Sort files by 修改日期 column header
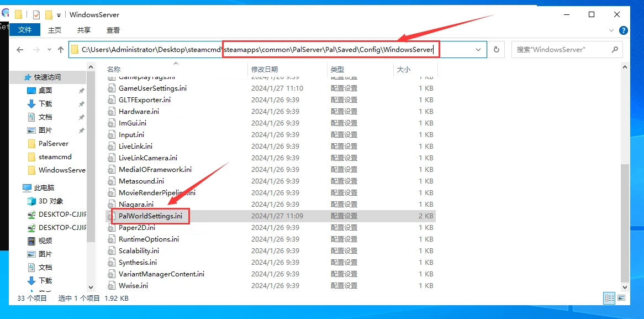The image size is (644, 319). point(265,70)
